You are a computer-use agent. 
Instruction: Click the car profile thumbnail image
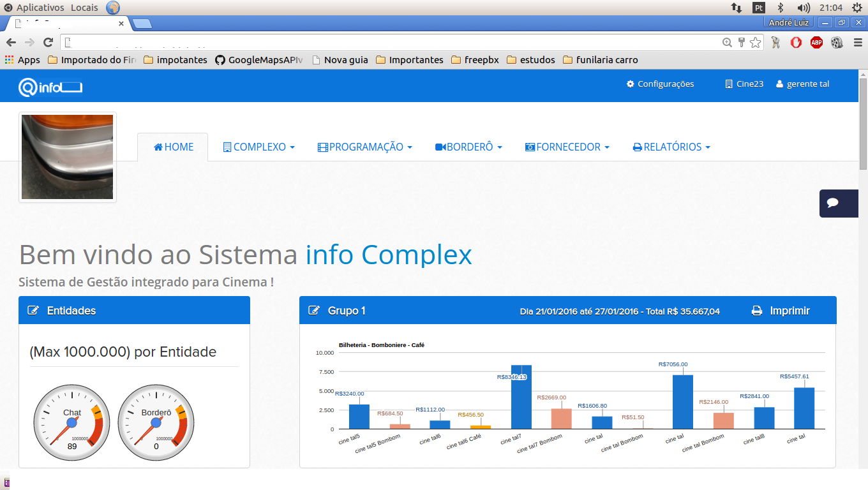(68, 157)
